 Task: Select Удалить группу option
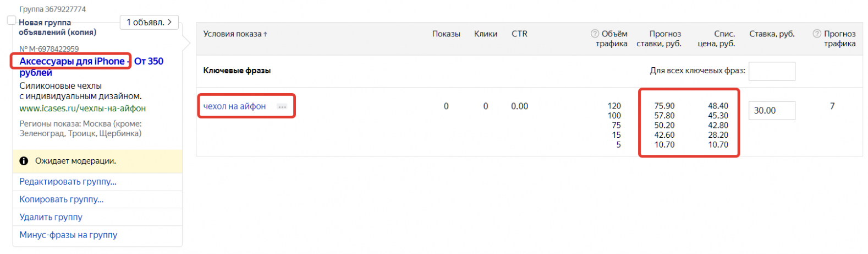point(51,217)
